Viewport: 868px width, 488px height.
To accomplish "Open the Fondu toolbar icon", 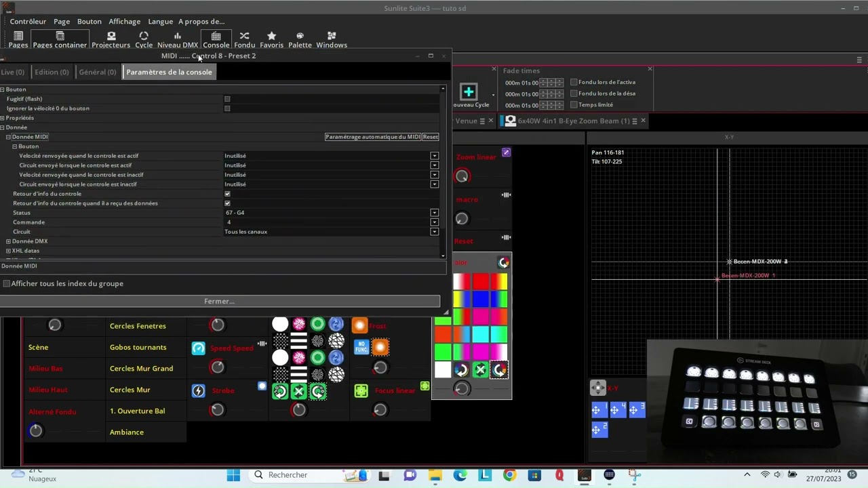I will 244,39.
